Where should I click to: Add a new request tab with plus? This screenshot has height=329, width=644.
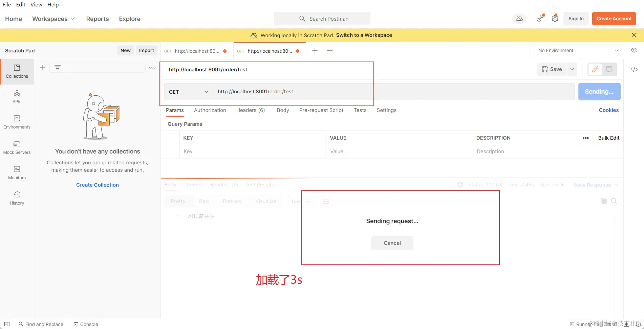(315, 50)
